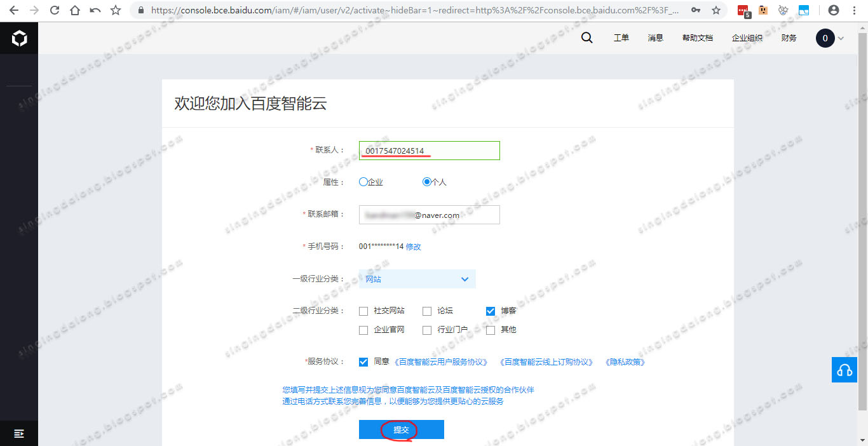Screen dimensions: 868x446
Task: Click the key saved-password icon
Action: coord(696,10)
